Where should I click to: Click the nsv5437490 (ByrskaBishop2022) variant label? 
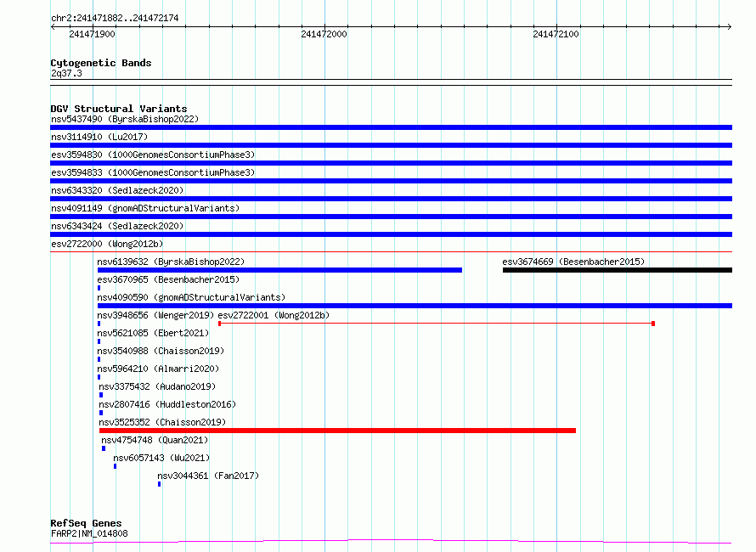click(124, 119)
